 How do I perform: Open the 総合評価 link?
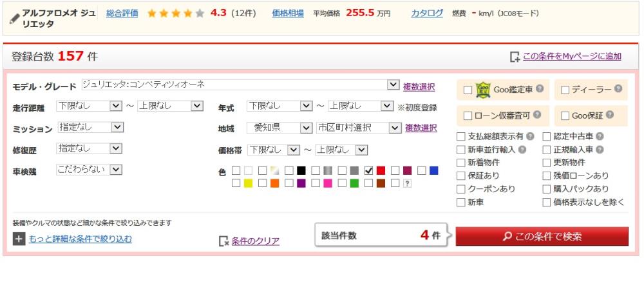(122, 13)
